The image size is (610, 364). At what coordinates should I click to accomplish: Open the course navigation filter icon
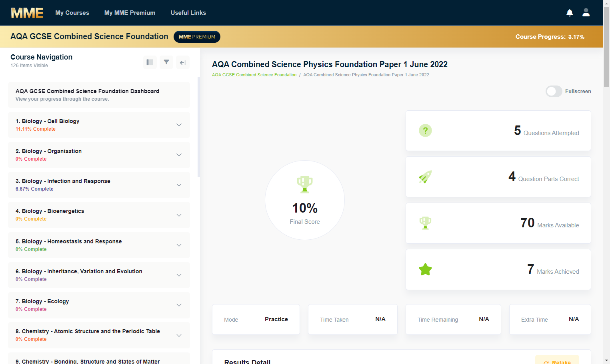166,62
